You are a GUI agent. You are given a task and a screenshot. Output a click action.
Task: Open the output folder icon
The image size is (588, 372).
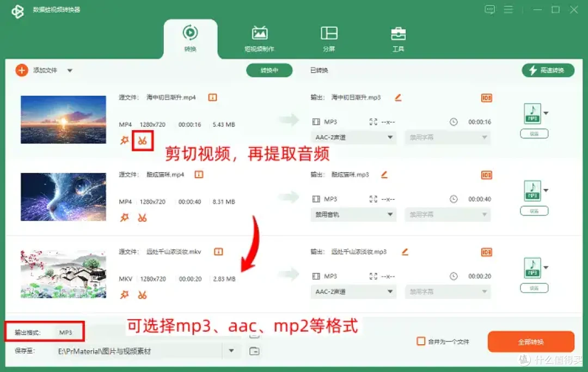[254, 351]
